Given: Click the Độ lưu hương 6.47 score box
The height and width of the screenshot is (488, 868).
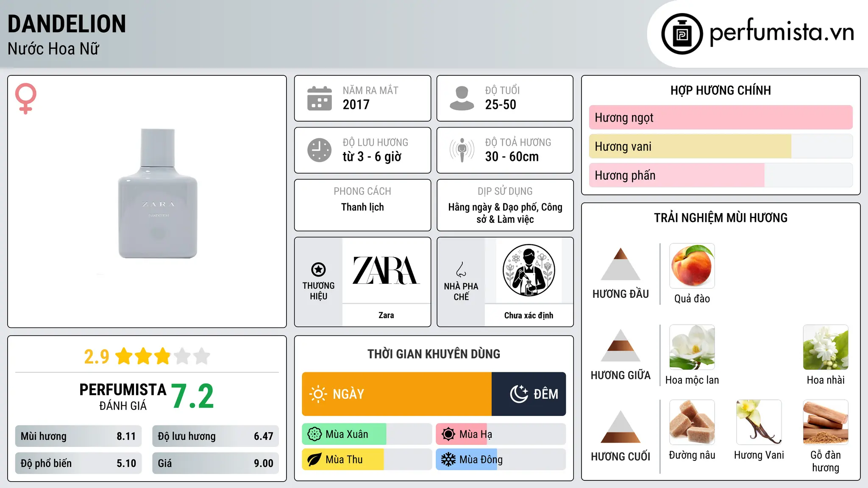Looking at the screenshot, I should (x=215, y=436).
